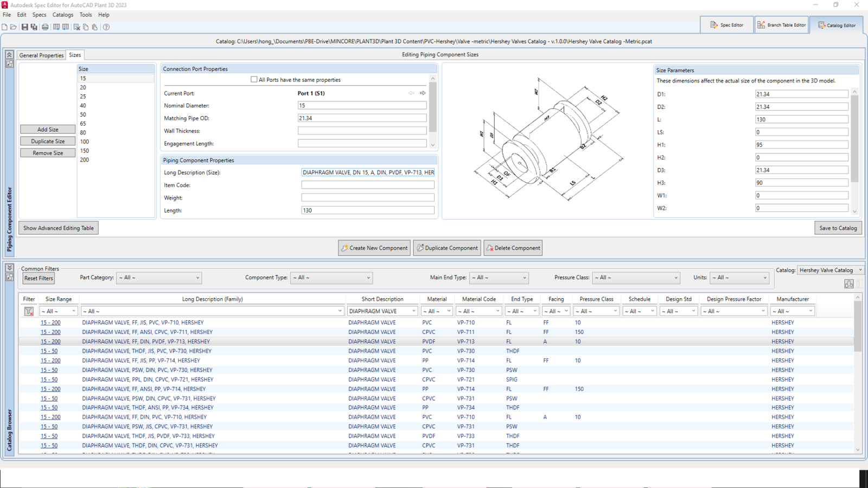Click the Save All toolbar icon
Screen dimensions: 868x488
34,27
